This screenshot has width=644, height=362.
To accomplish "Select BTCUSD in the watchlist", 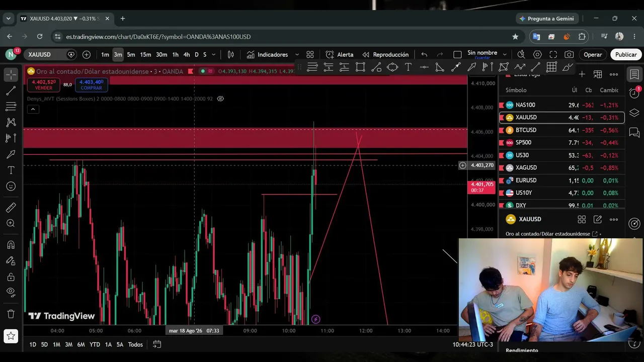I will [x=561, y=130].
